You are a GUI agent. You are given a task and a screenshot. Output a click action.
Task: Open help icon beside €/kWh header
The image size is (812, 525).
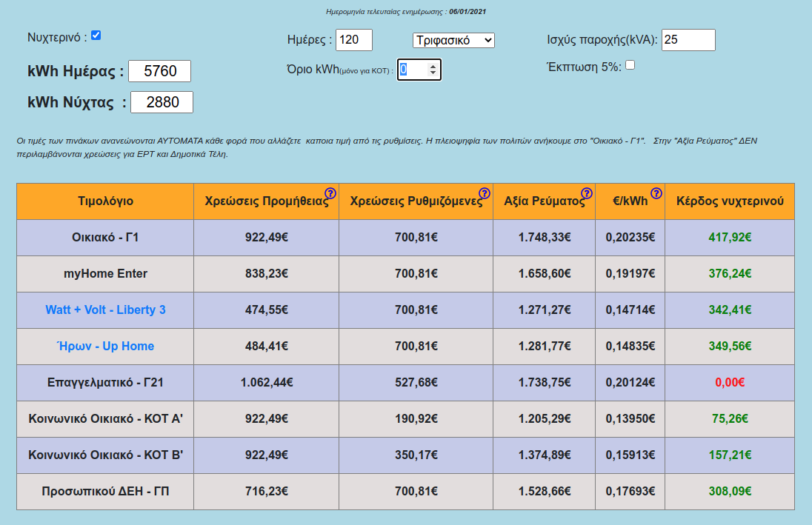click(656, 193)
